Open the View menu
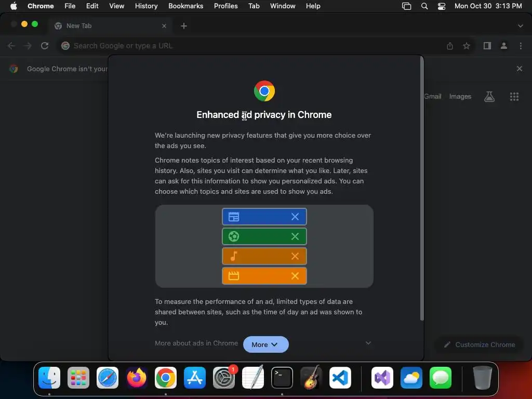 pyautogui.click(x=116, y=6)
